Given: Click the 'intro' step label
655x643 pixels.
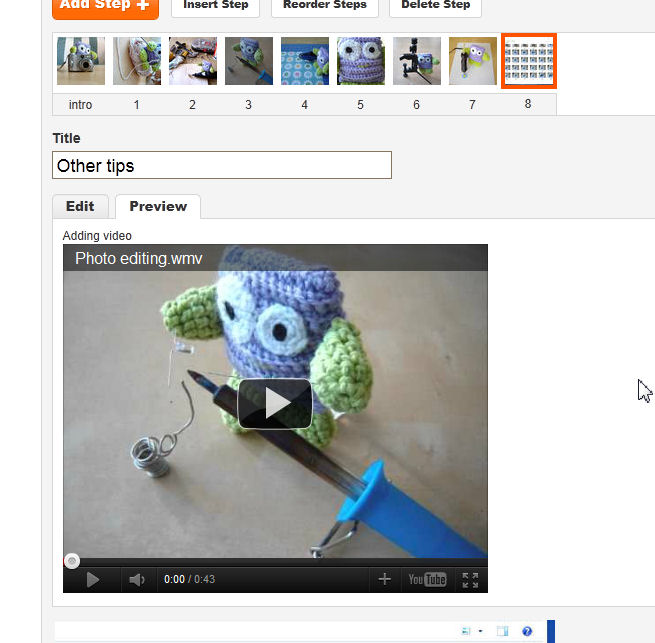Looking at the screenshot, I should [80, 104].
